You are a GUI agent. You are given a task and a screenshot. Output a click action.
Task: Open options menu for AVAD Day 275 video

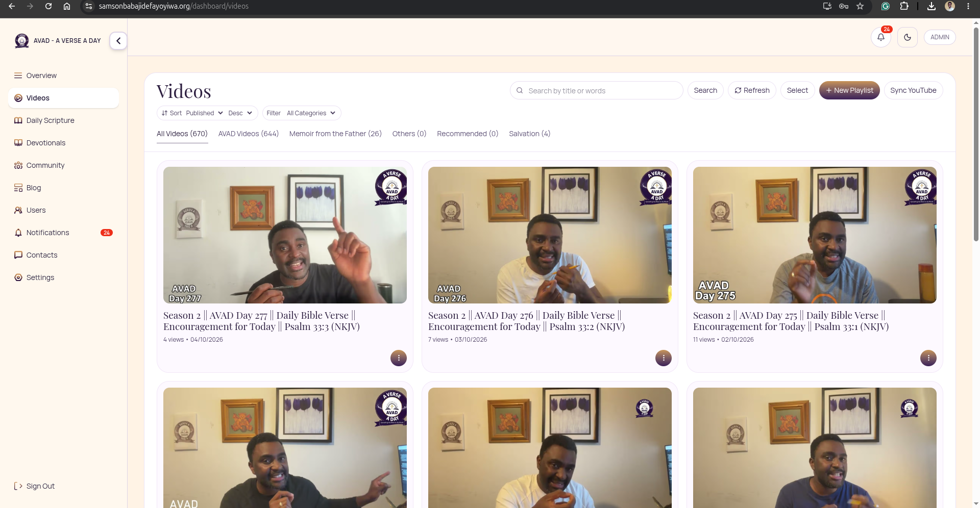[928, 358]
